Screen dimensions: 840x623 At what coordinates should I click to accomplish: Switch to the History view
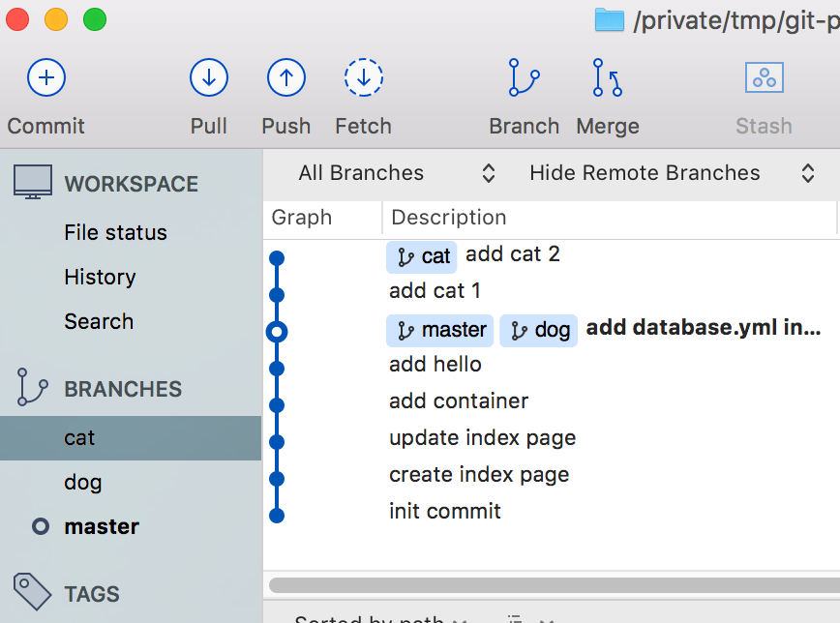click(x=100, y=277)
